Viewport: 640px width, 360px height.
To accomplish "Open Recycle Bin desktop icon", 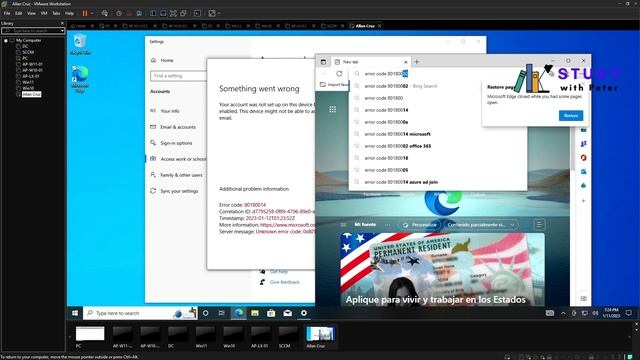I will (x=80, y=44).
